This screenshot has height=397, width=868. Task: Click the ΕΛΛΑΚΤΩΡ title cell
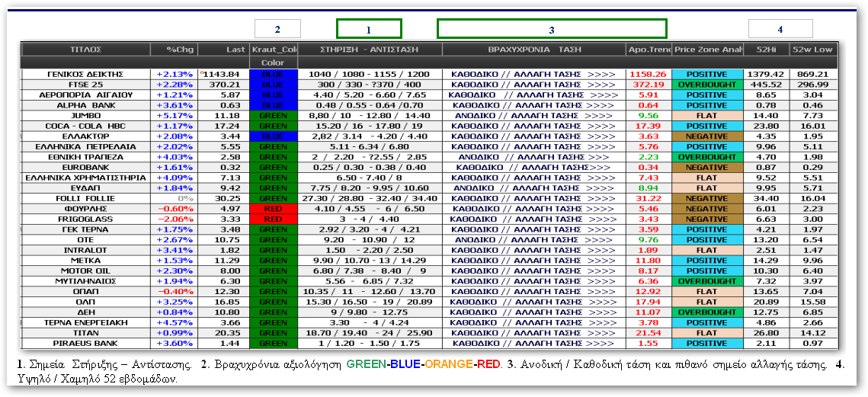pos(86,136)
